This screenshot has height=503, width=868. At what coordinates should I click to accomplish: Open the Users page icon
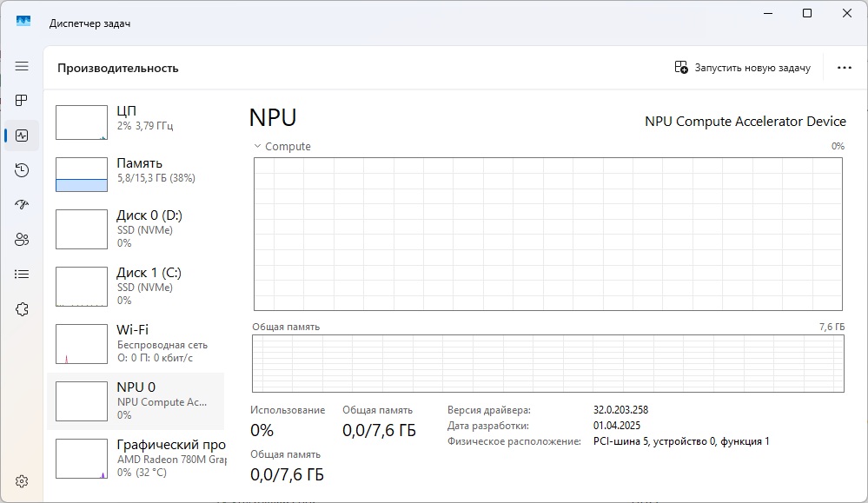click(22, 240)
